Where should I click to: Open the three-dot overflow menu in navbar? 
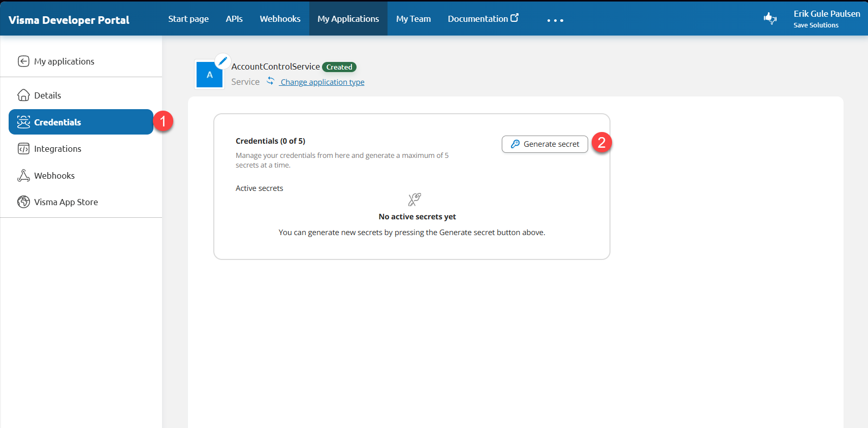[555, 20]
